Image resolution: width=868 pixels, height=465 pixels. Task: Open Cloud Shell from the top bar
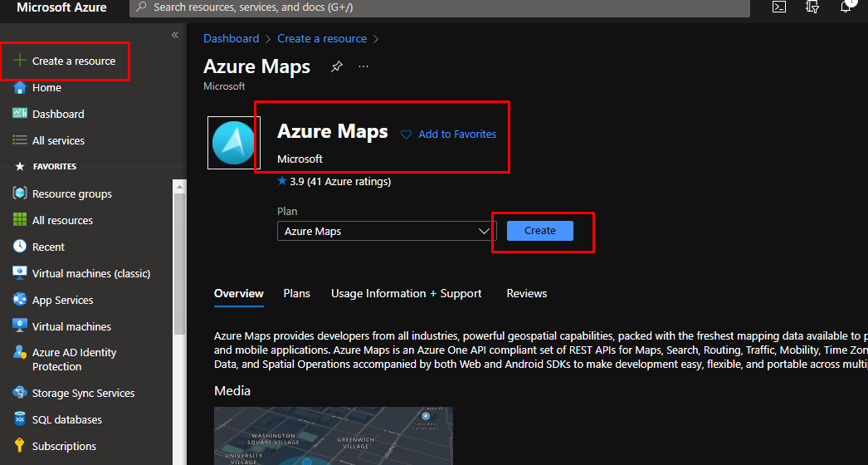[779, 7]
